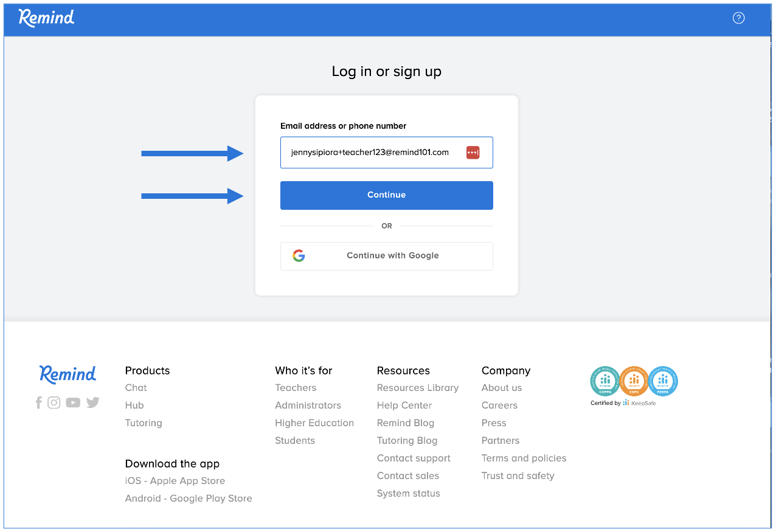The image size is (776, 532).
Task: Open iOS - Apple App Store link
Action: pos(175,481)
